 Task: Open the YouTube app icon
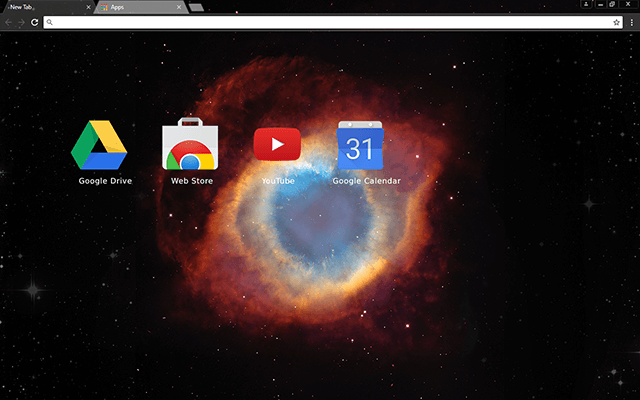pos(277,145)
